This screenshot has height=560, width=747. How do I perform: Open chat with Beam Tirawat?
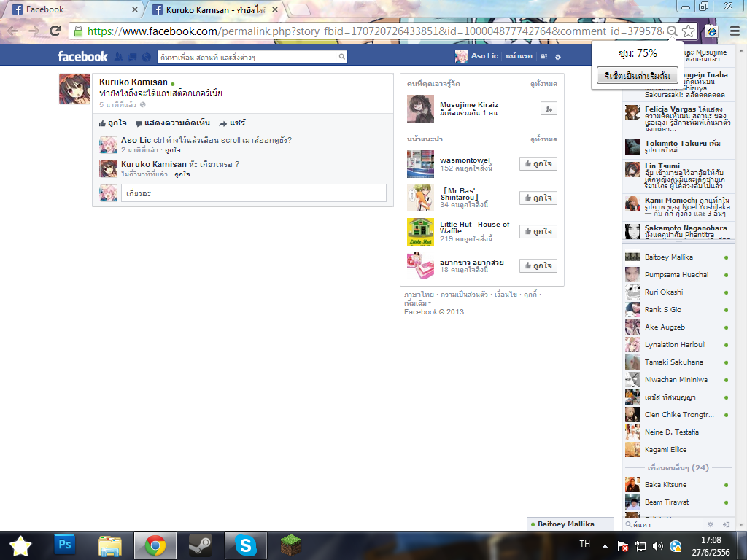click(x=678, y=502)
